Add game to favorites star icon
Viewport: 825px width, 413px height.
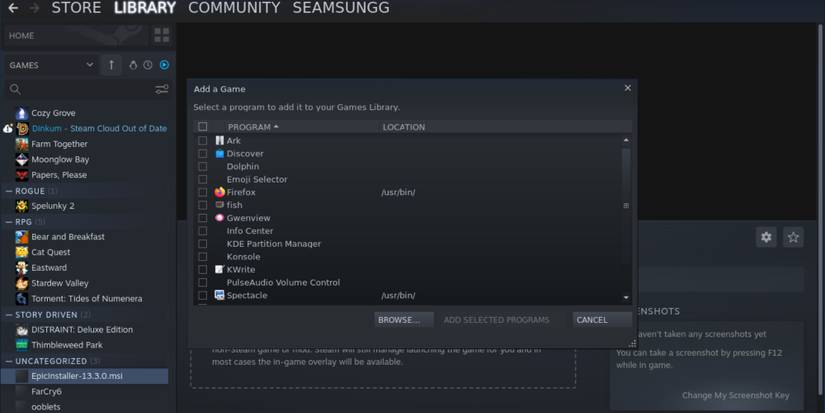click(x=793, y=237)
